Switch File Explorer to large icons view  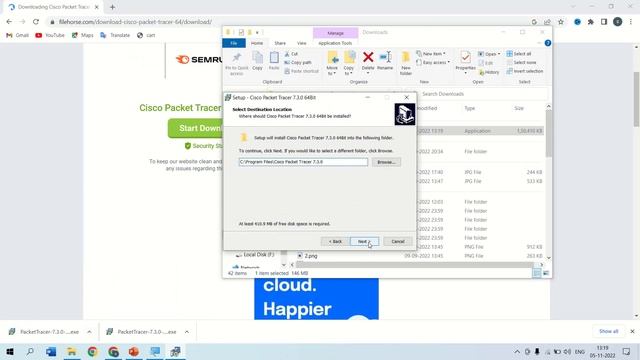click(x=546, y=273)
